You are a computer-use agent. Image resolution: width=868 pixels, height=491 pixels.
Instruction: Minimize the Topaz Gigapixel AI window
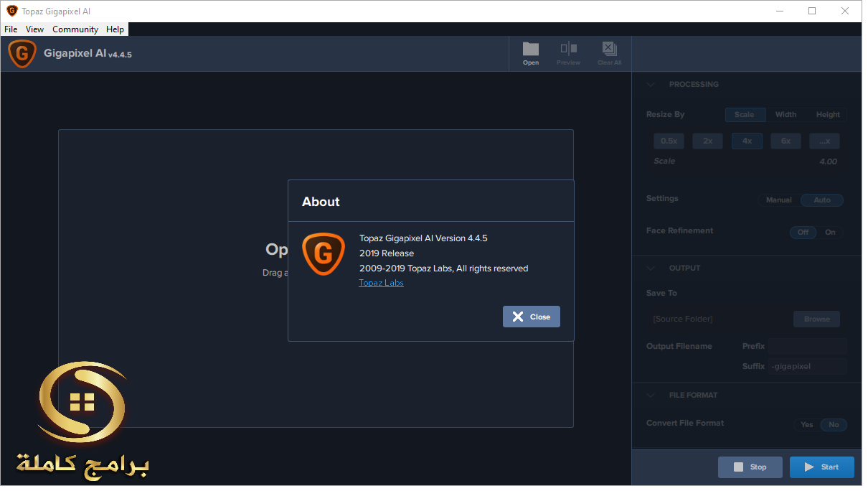coord(779,11)
